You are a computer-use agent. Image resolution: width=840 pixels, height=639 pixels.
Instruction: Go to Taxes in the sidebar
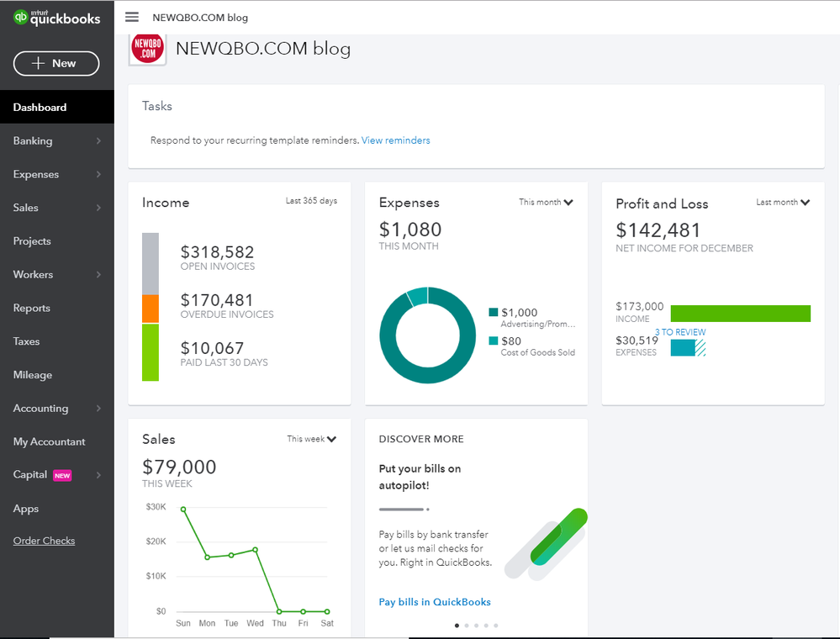(x=27, y=341)
